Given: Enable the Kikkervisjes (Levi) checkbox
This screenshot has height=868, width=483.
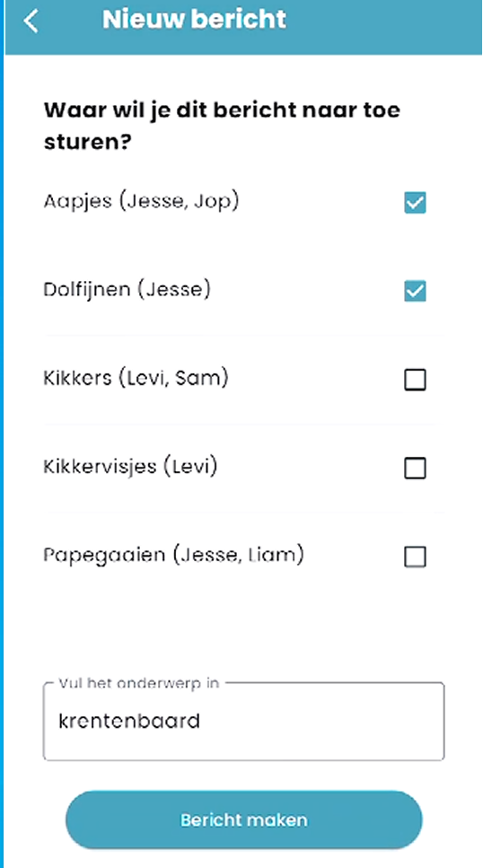Looking at the screenshot, I should [x=415, y=469].
